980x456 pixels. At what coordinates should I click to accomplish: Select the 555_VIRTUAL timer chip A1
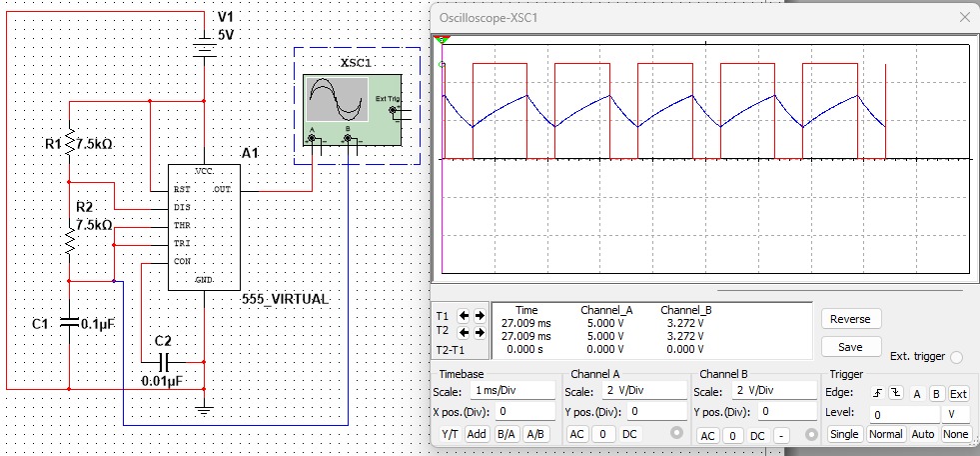pyautogui.click(x=203, y=227)
